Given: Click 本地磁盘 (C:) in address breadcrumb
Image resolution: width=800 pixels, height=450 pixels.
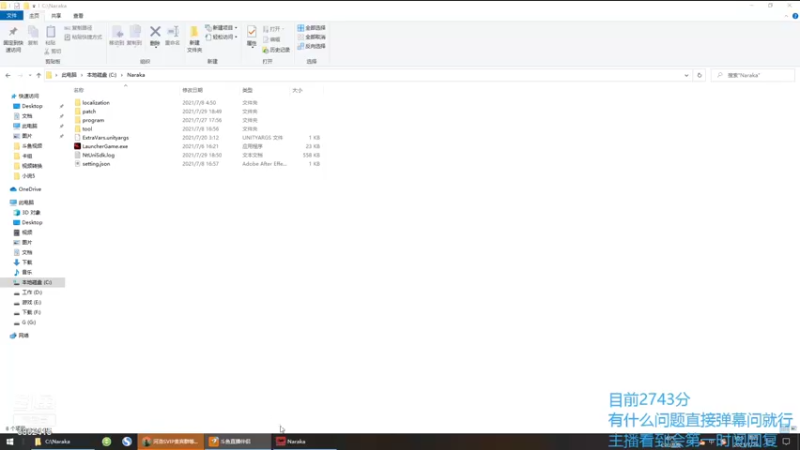Looking at the screenshot, I should pyautogui.click(x=102, y=75).
